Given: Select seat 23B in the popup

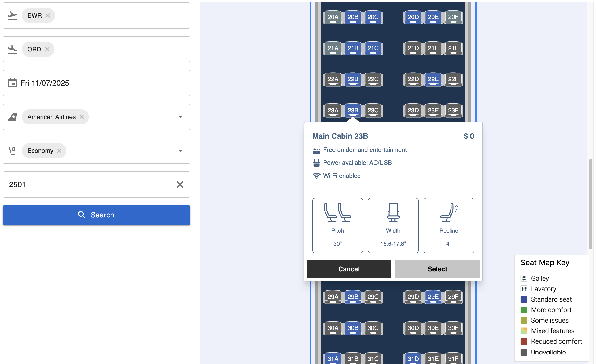Looking at the screenshot, I should click(x=437, y=269).
